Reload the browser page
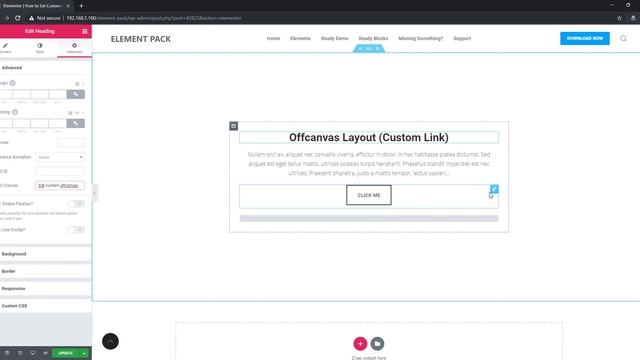The height and width of the screenshot is (360, 640). tap(18, 18)
